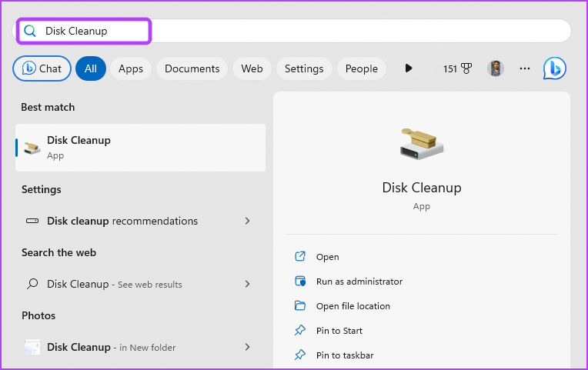Click the Run as administrator shield icon

coord(300,282)
